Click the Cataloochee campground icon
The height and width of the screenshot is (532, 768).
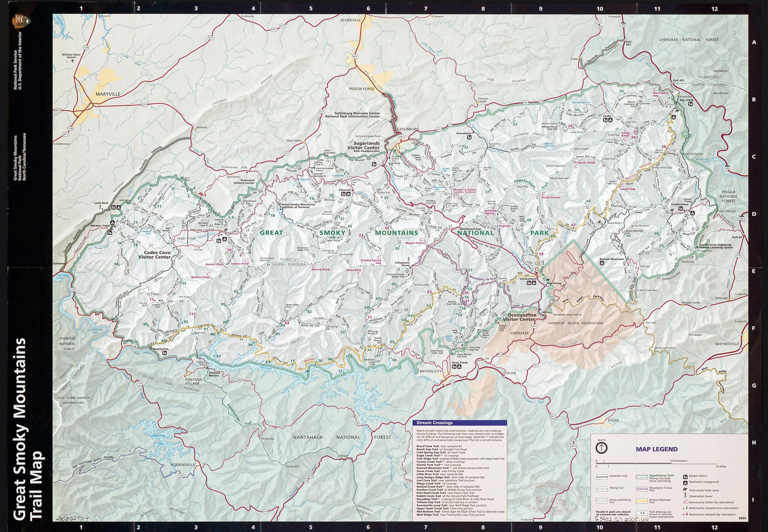692,213
